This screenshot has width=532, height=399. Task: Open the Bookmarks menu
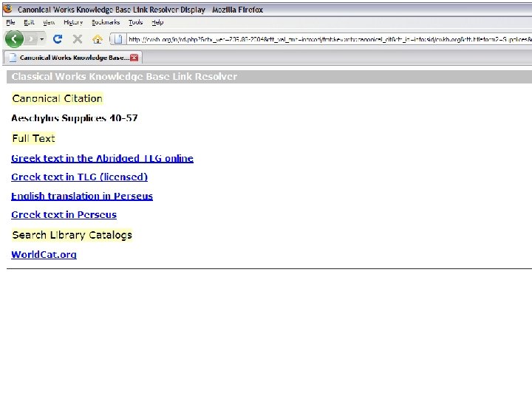tap(106, 22)
